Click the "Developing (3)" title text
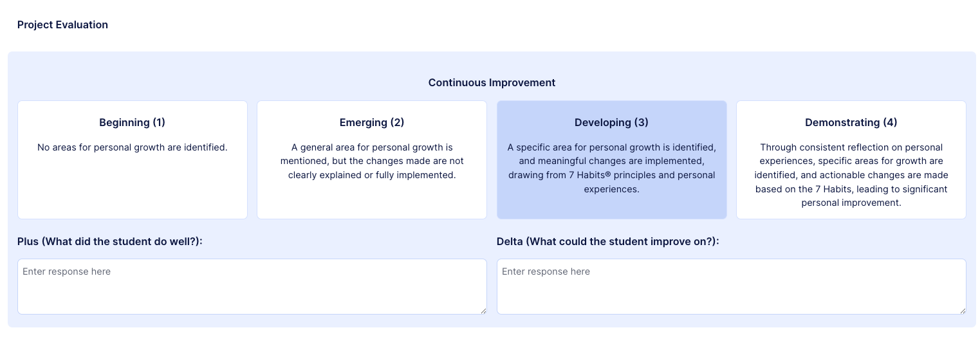The width and height of the screenshot is (980, 339). point(611,122)
